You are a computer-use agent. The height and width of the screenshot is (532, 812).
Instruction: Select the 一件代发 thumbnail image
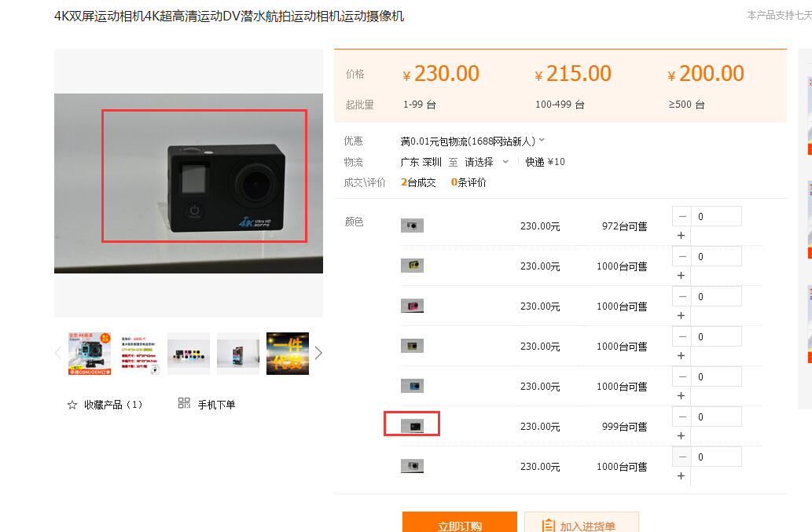[288, 354]
